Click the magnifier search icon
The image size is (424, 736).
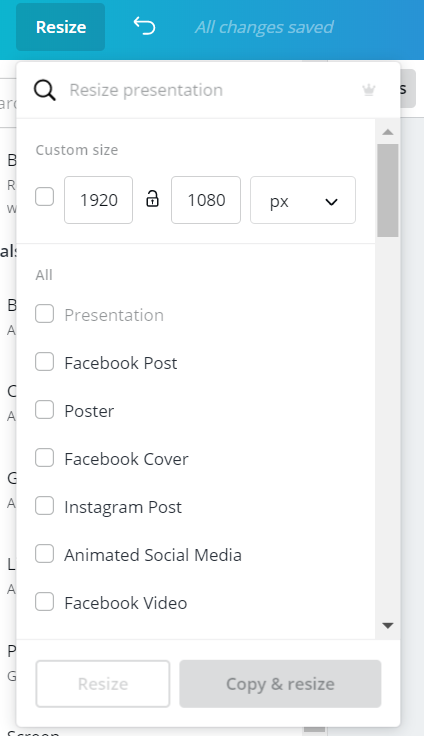click(45, 90)
